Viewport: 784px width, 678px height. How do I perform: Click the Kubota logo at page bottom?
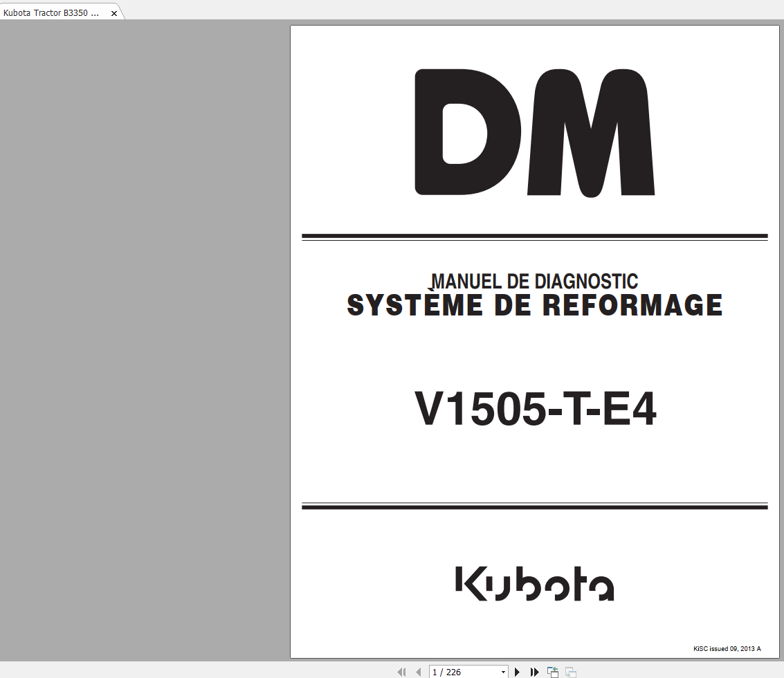coord(535,585)
